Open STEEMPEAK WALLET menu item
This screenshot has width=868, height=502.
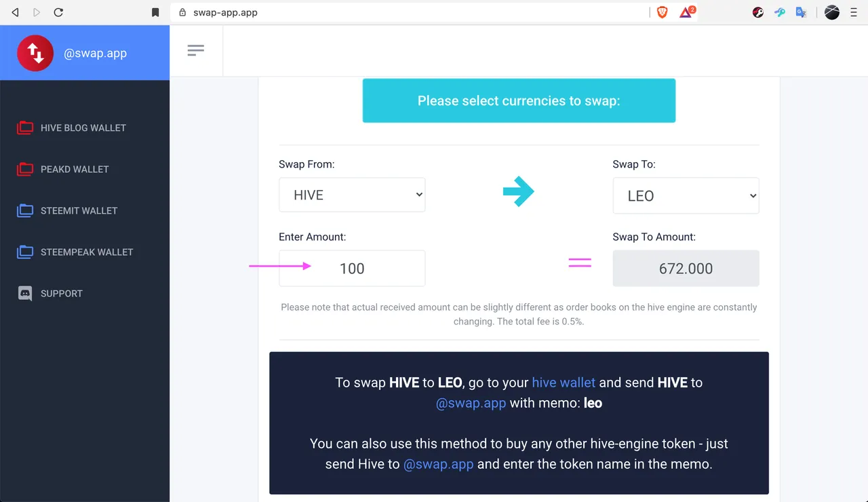point(87,252)
